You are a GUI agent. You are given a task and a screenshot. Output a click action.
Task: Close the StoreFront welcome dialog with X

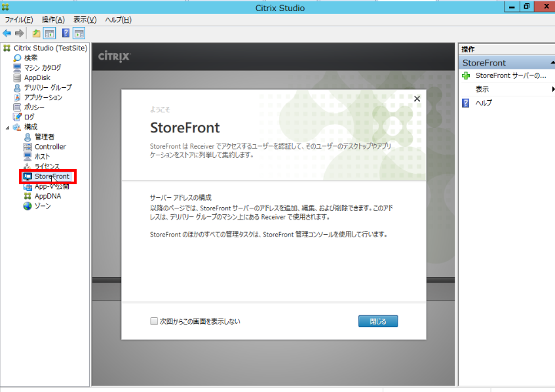tap(417, 99)
